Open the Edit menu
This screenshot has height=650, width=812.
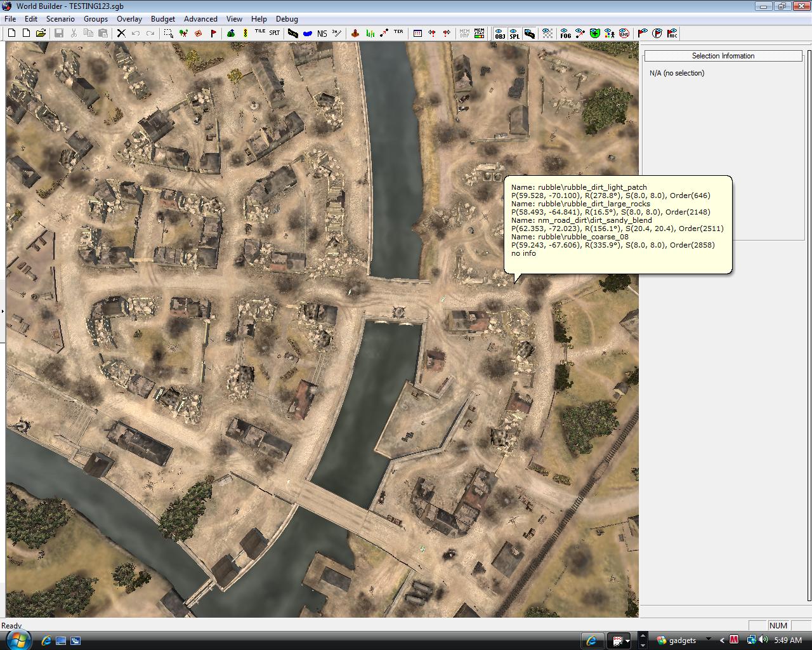(31, 19)
